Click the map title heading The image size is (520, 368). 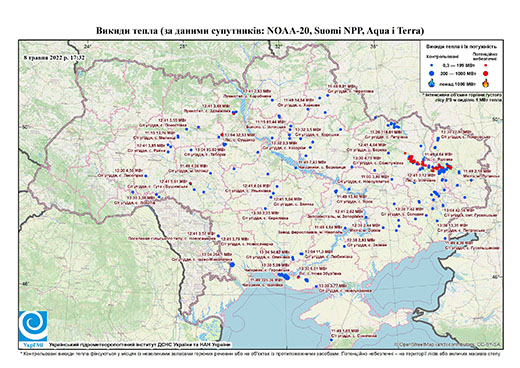coord(260,31)
